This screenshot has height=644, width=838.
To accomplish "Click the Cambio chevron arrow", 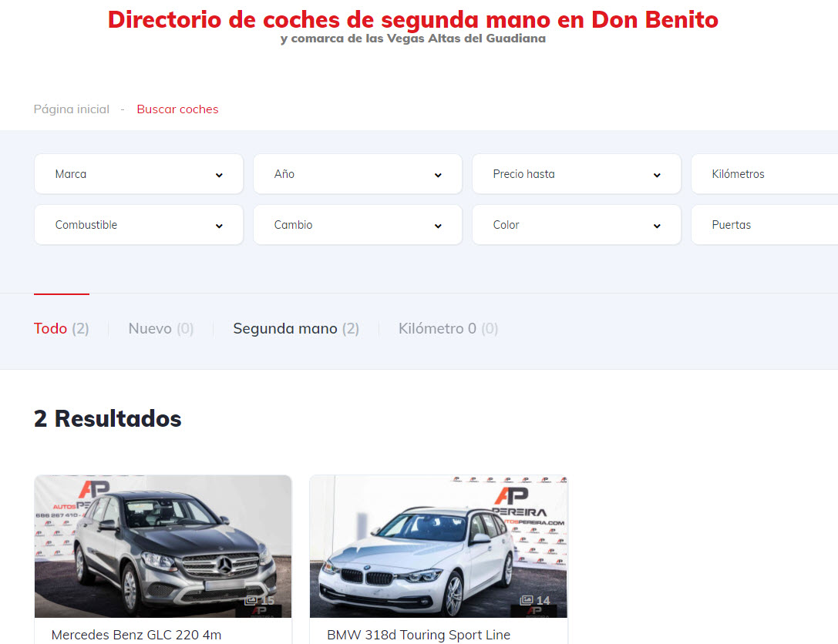I will coord(438,226).
